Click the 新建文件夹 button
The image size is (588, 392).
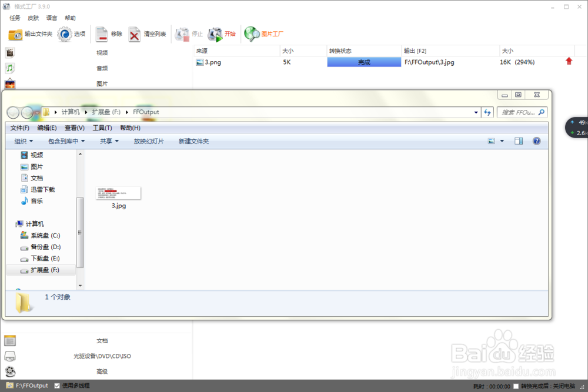point(194,141)
